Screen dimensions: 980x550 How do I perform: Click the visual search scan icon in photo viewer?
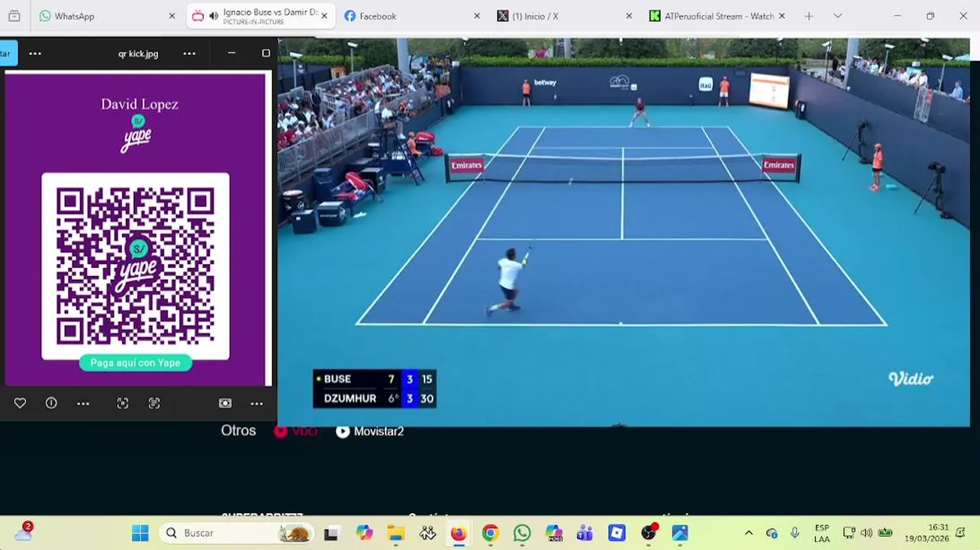click(x=122, y=403)
